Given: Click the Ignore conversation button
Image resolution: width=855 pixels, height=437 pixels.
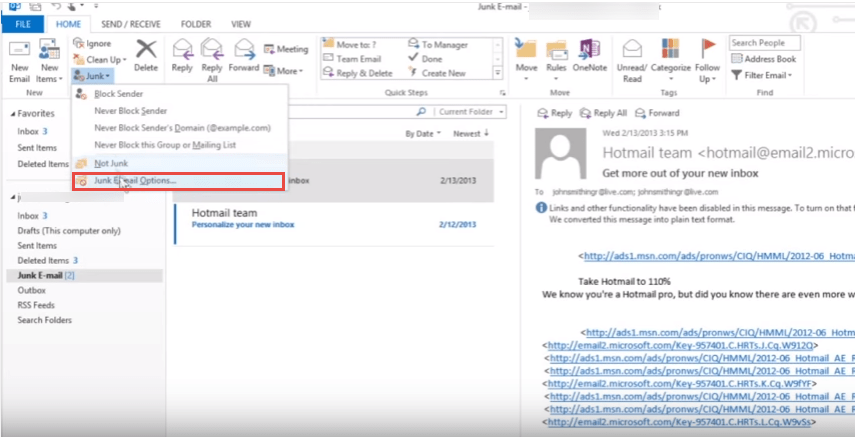Looking at the screenshot, I should [x=92, y=44].
